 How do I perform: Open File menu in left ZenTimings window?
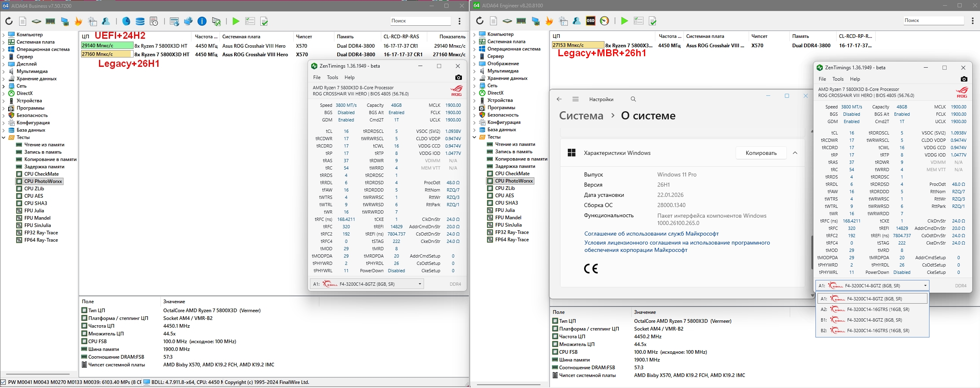(317, 77)
